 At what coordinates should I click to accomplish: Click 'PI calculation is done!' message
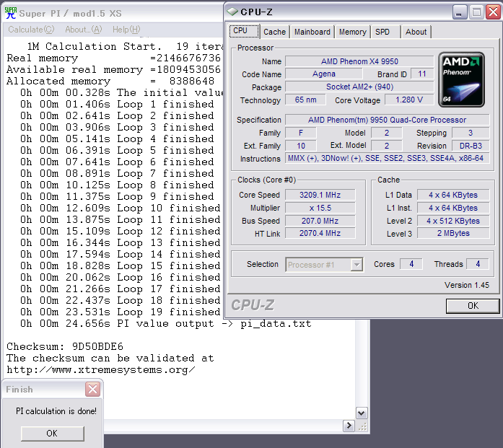click(56, 411)
